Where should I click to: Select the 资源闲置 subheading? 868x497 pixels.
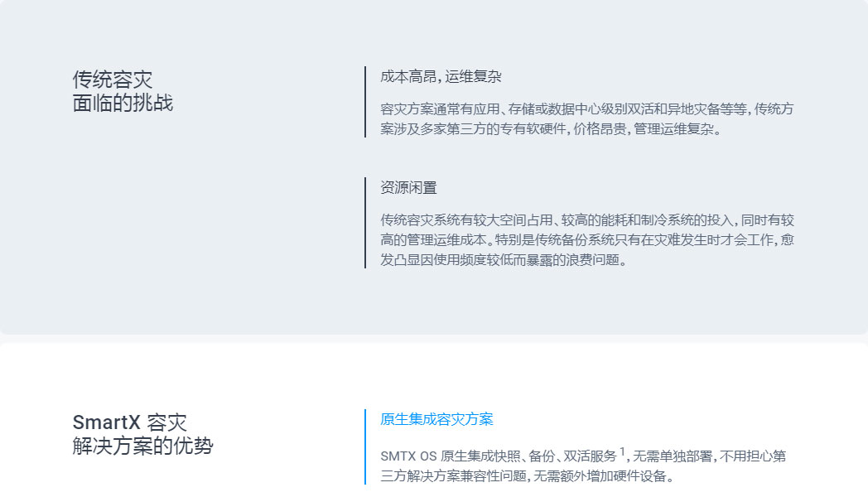point(408,188)
